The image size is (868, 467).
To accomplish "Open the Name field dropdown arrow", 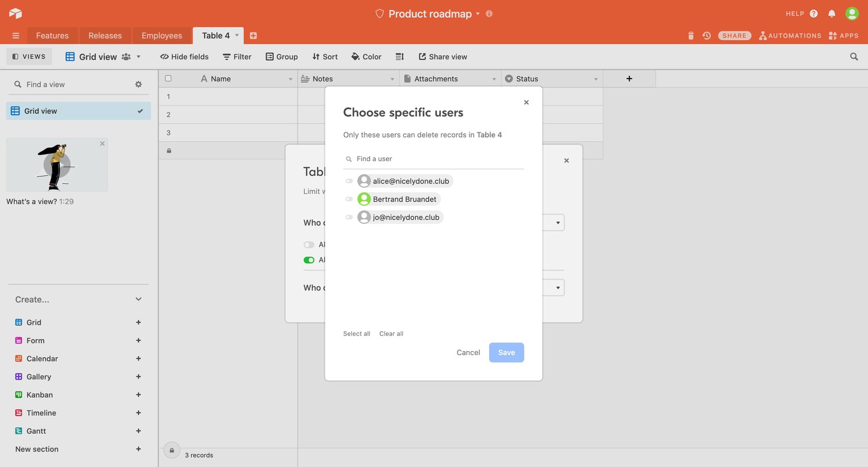I will click(x=290, y=79).
